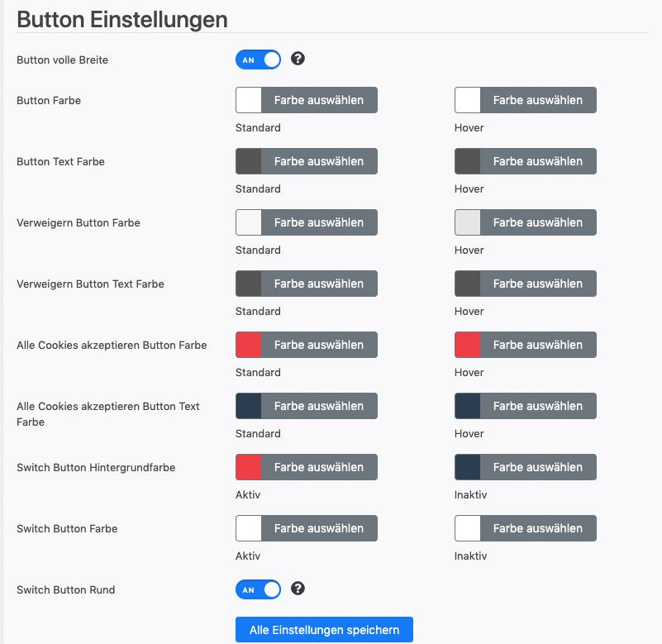Click red Standard swatch for Alle Cookies akzeptieren Button Farbe
The image size is (662, 644).
[x=249, y=345]
